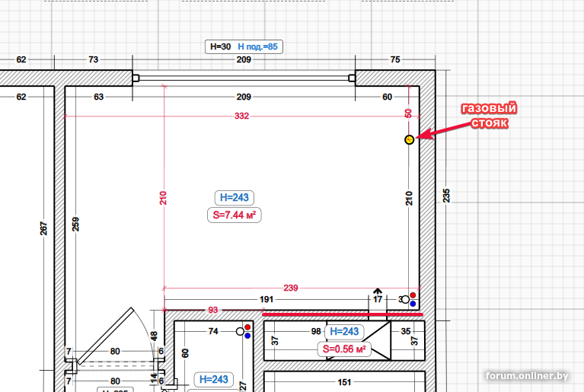Select the 'H=30 H под.=85' window label

click(244, 47)
